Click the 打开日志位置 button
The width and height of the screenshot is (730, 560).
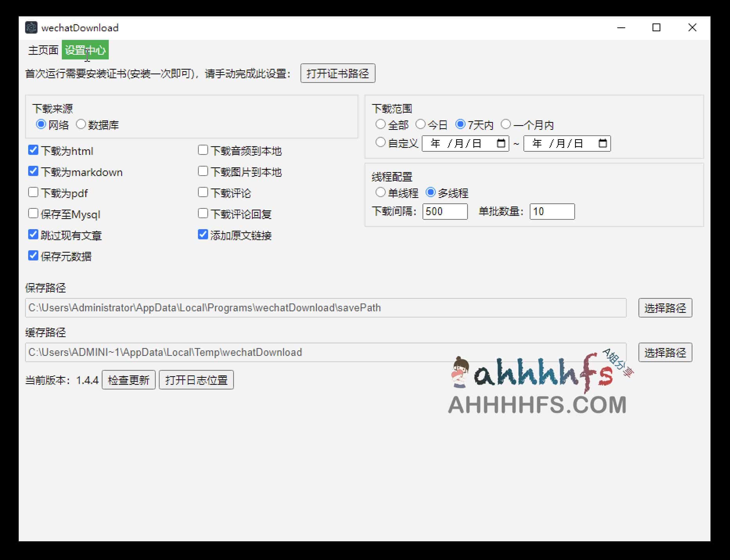pyautogui.click(x=196, y=380)
